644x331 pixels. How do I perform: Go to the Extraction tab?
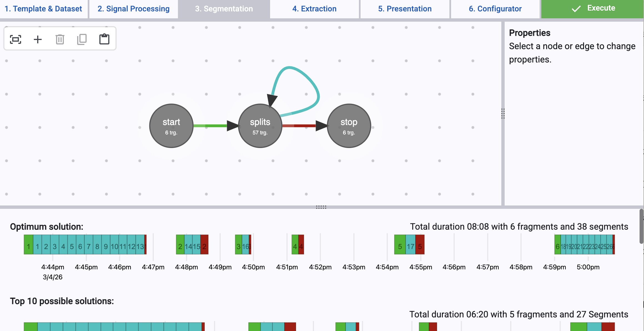tap(314, 9)
